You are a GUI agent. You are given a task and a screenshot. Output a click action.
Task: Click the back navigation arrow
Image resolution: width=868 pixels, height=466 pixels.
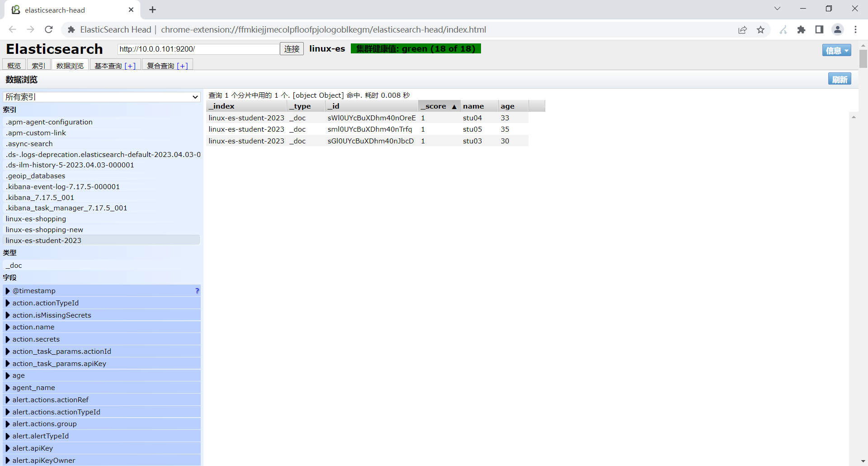point(12,29)
